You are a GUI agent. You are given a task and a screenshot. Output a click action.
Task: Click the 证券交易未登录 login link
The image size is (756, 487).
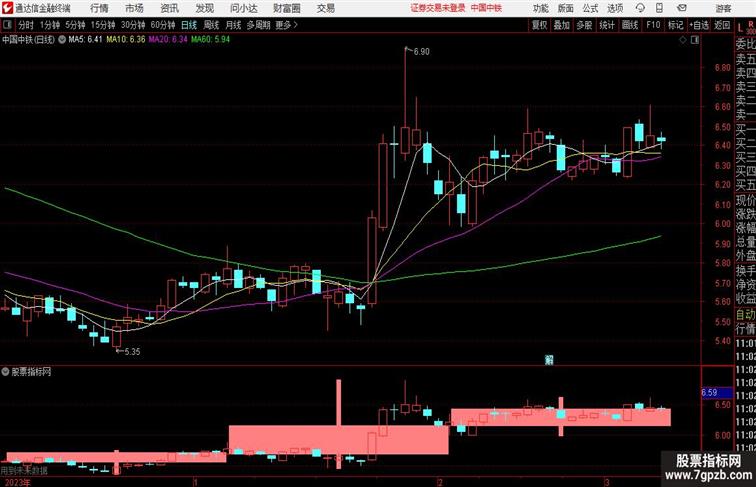pos(438,8)
